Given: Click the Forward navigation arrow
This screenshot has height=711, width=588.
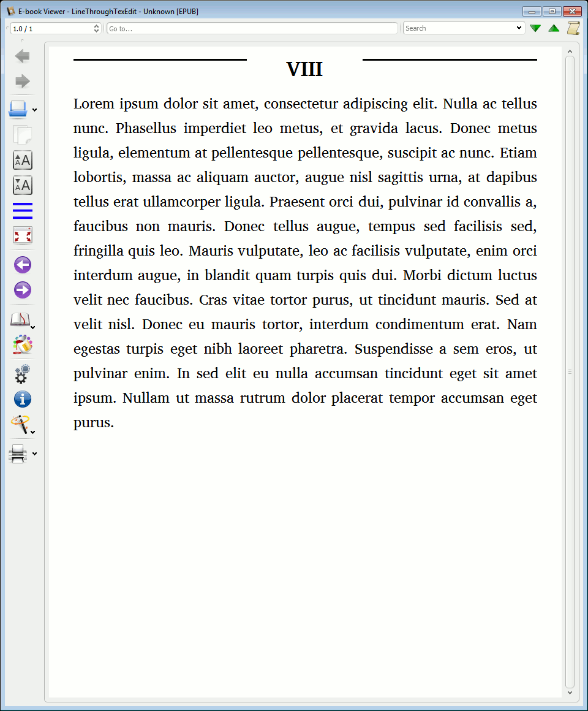Looking at the screenshot, I should pyautogui.click(x=22, y=82).
